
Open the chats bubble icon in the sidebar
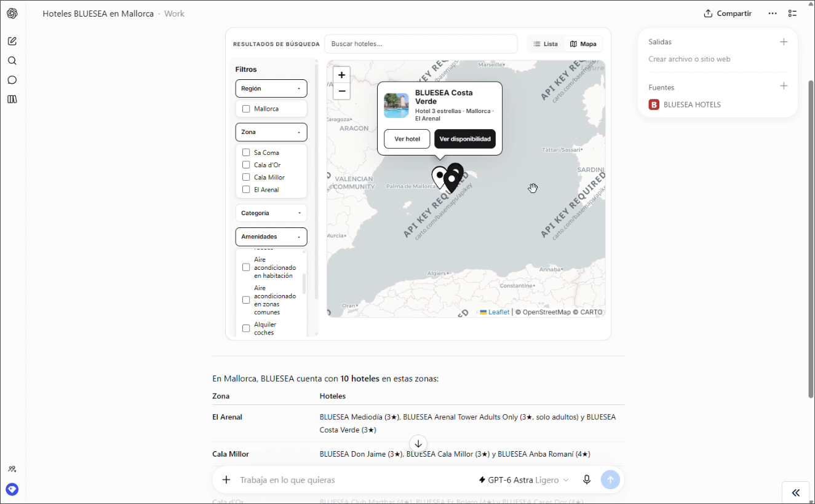(x=12, y=80)
